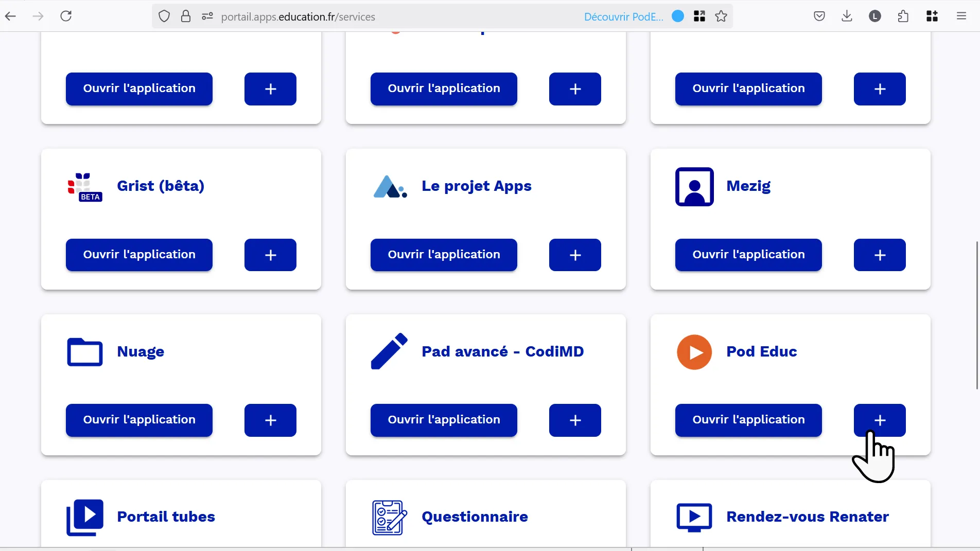980x551 pixels.
Task: Click the Questionnaire checklist icon
Action: click(x=390, y=517)
